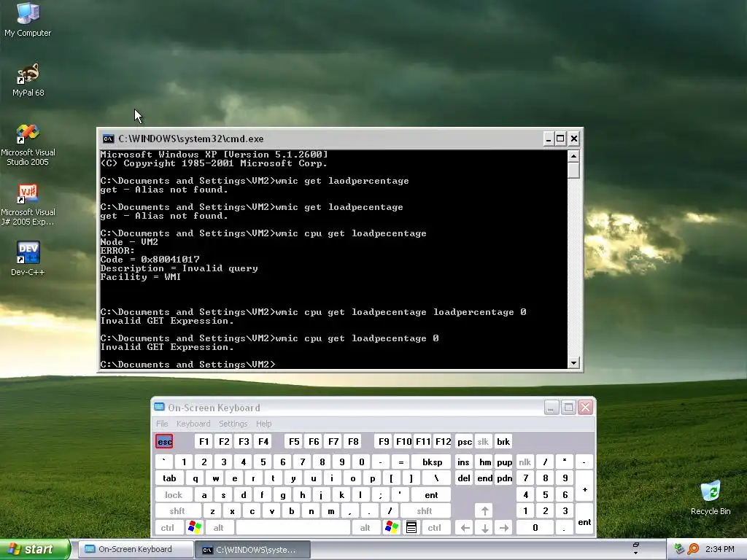747x560 pixels.
Task: Open the My Computer desktop icon
Action: (28, 20)
